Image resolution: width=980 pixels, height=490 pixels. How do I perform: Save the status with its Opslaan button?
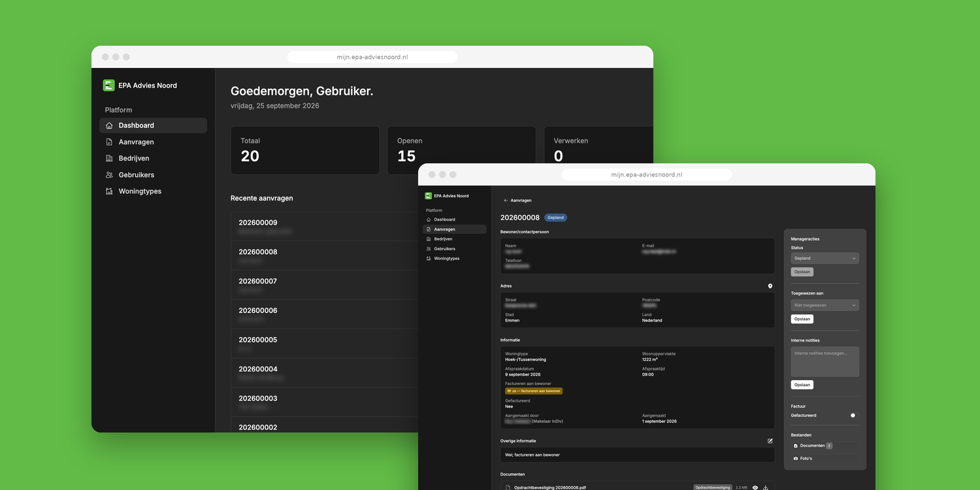click(x=802, y=272)
